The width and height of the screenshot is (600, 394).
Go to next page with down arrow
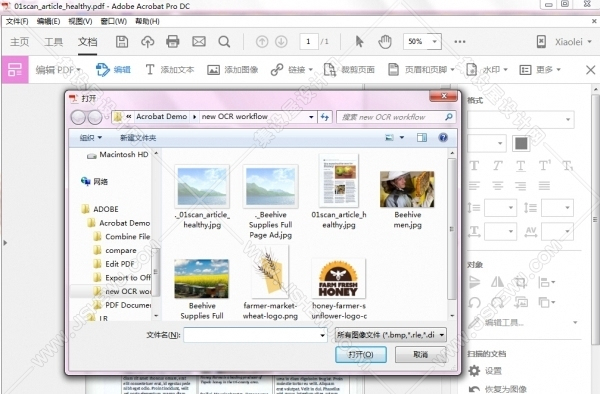click(x=281, y=41)
